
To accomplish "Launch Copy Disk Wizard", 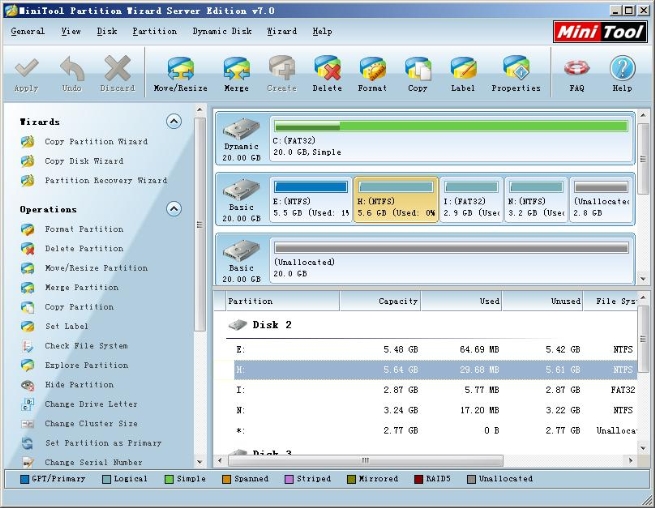I will point(84,161).
